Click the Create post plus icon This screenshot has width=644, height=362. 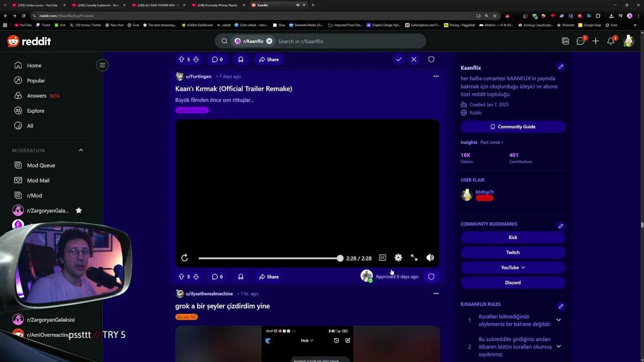pos(596,41)
